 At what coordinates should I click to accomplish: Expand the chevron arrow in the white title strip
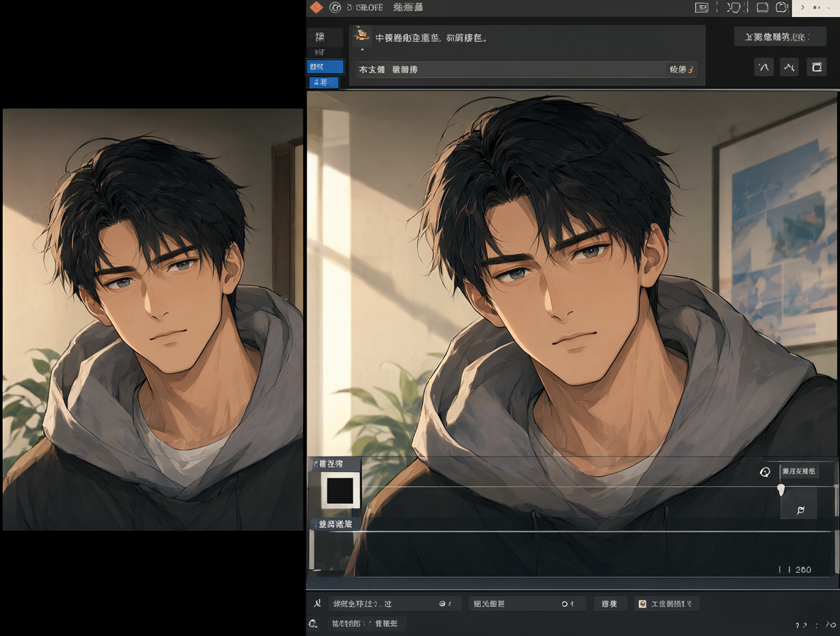[802, 8]
